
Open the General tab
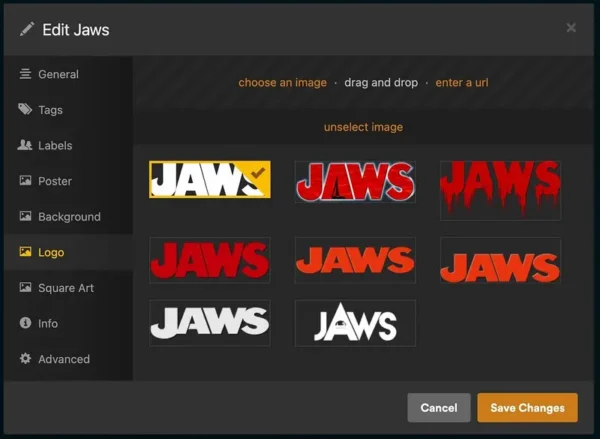tap(58, 75)
